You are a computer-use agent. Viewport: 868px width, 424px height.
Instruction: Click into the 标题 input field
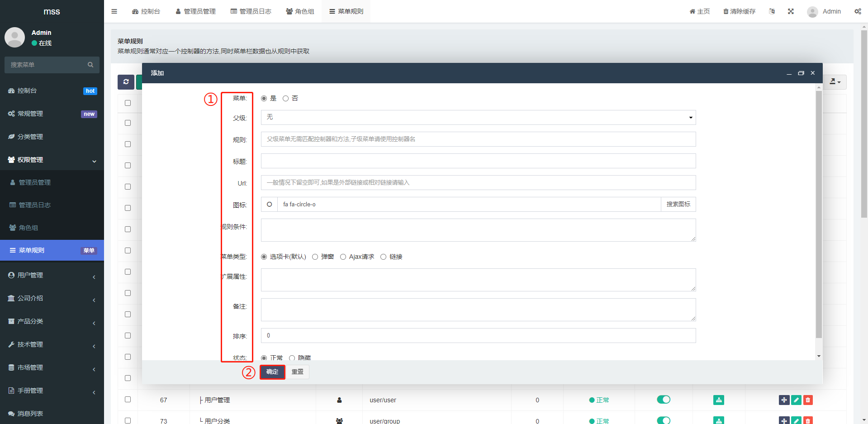(x=478, y=161)
